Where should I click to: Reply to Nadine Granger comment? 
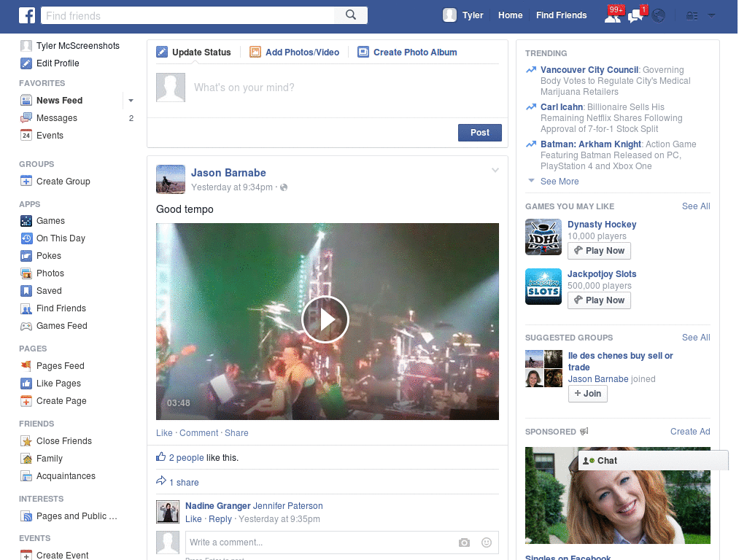pos(220,519)
